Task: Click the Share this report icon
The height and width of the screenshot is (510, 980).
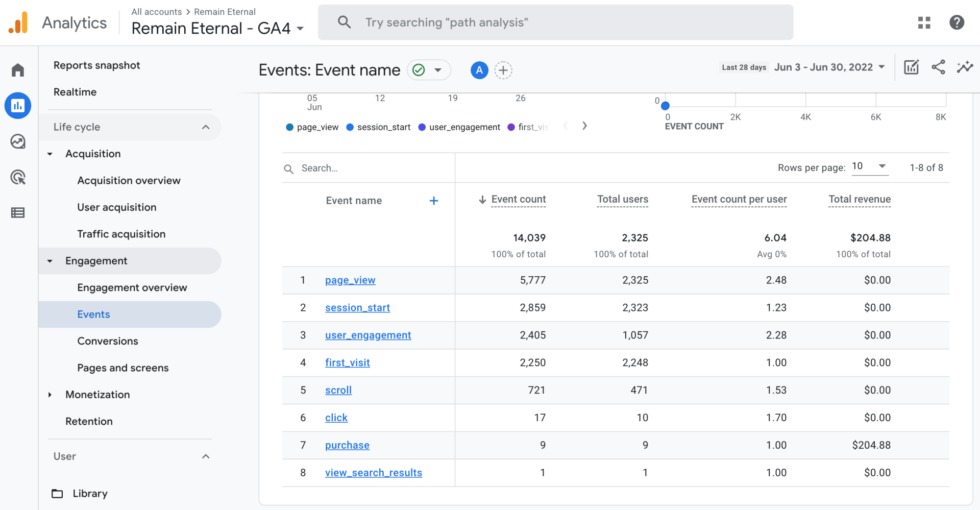Action: point(938,67)
